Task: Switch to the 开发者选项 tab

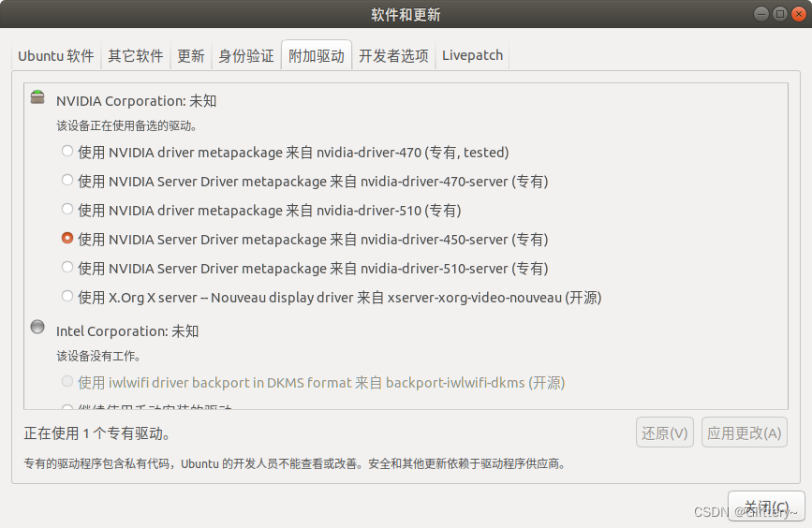Action: pos(393,55)
